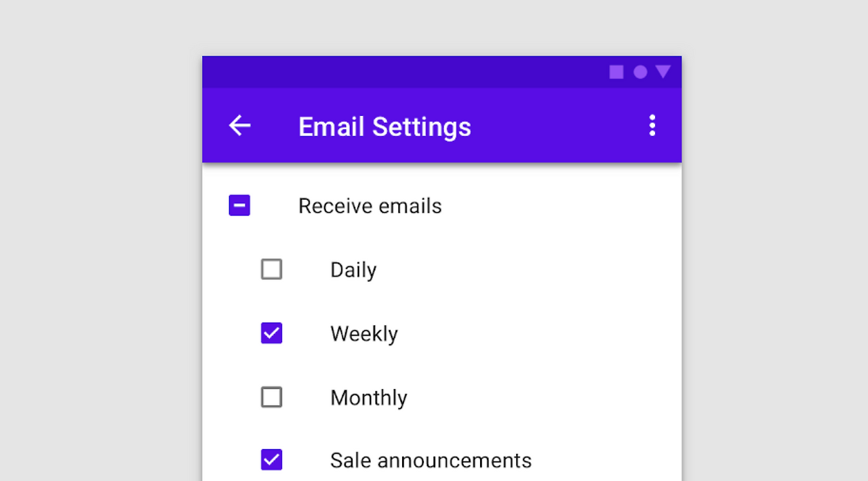Click the Weekly label text
868x481 pixels.
click(x=363, y=333)
